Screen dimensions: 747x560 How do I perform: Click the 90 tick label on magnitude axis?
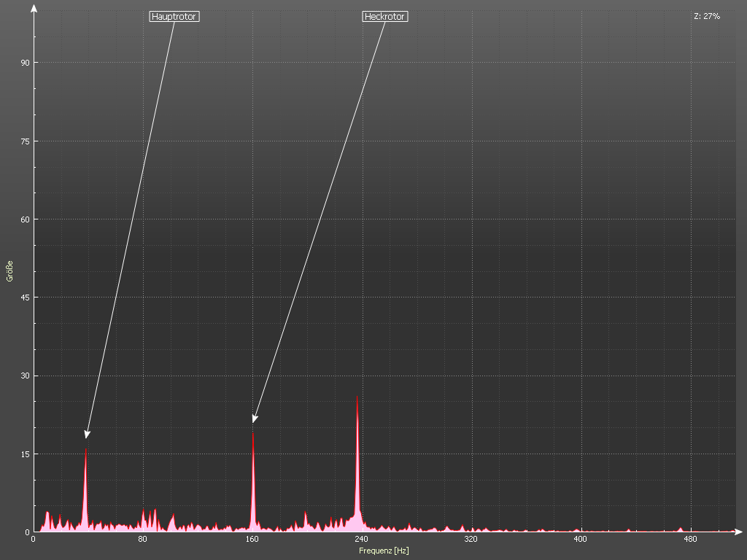pyautogui.click(x=25, y=63)
